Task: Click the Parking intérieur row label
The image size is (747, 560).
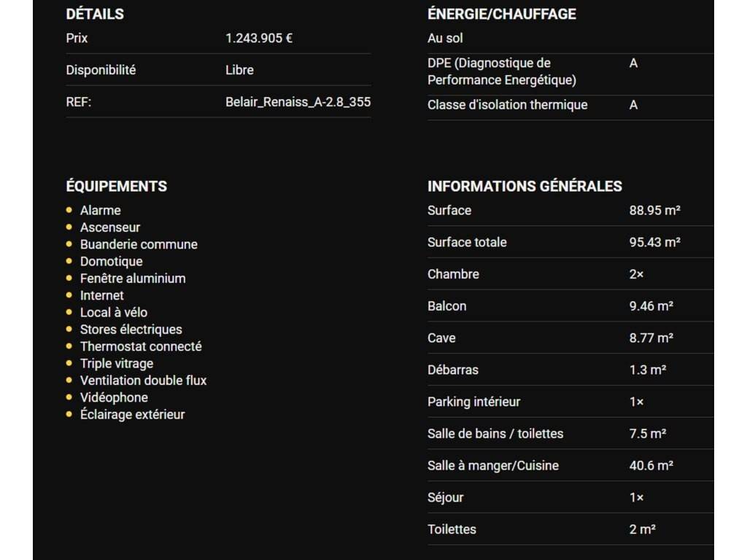Action: (x=473, y=402)
